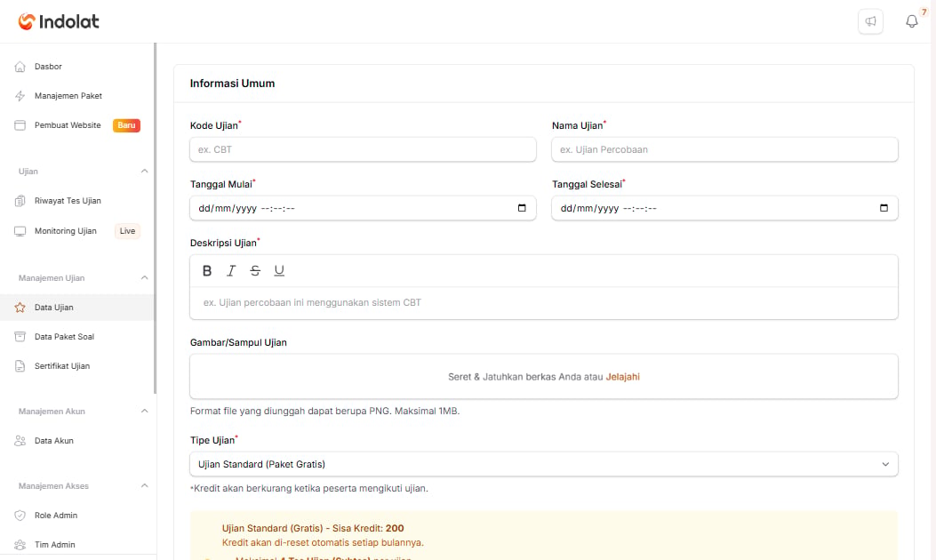Click the Indolat logo
The width and height of the screenshot is (936, 560).
pos(59,21)
